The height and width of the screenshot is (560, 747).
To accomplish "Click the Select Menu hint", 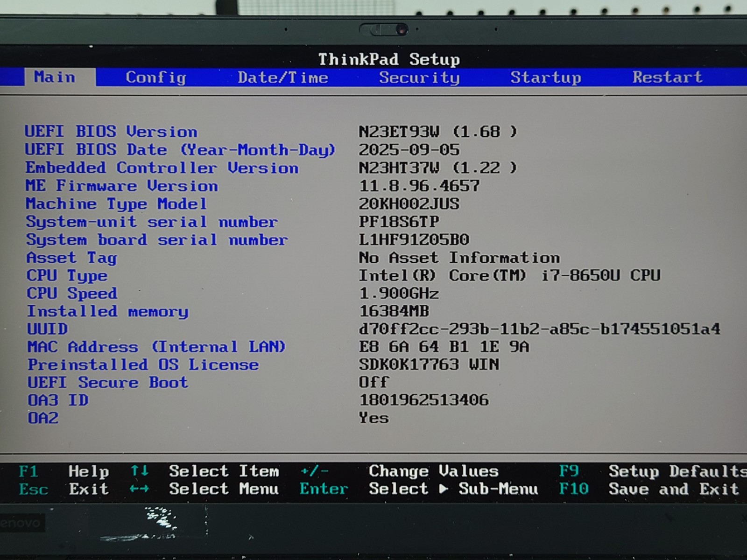I will point(224,489).
